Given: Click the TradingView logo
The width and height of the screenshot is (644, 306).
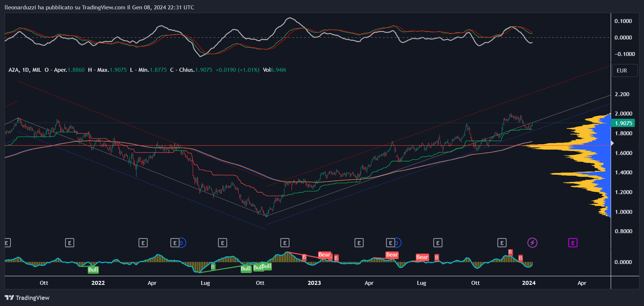Looking at the screenshot, I should (x=27, y=298).
